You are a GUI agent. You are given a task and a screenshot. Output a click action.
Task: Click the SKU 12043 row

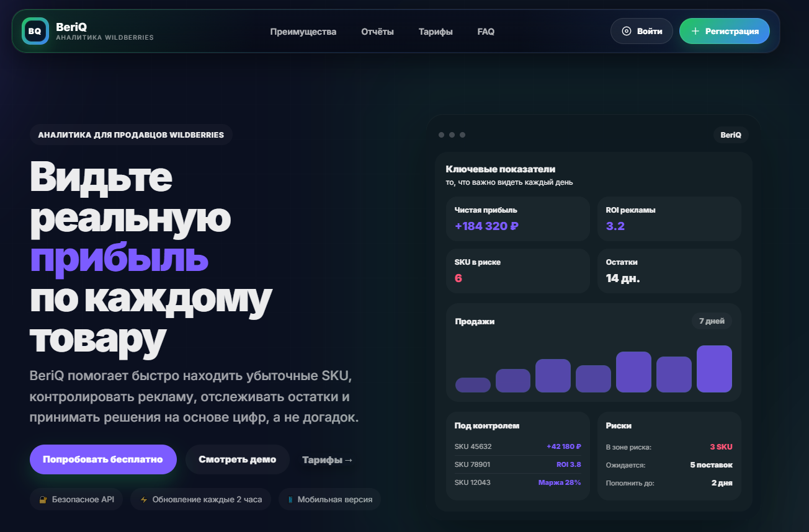518,482
